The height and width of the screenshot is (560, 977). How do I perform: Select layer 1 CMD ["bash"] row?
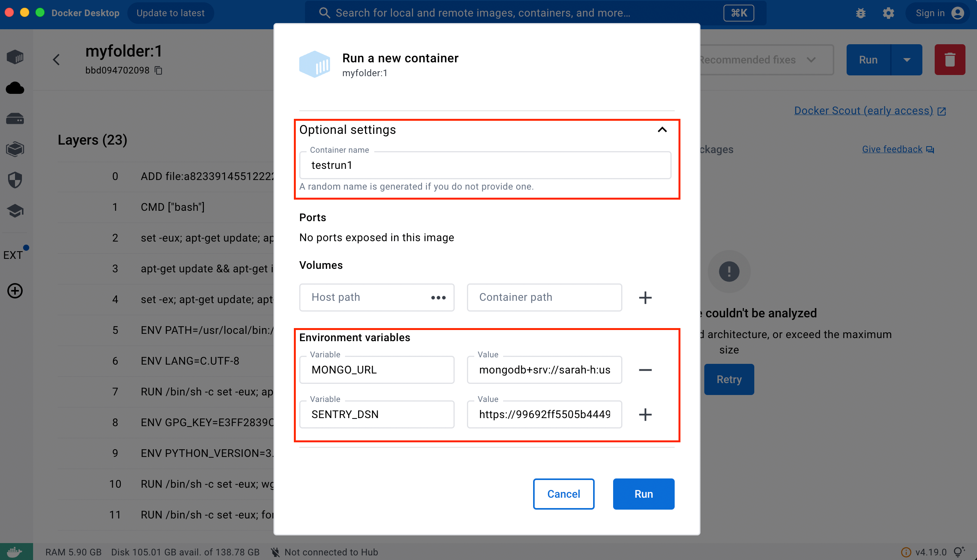pos(166,207)
